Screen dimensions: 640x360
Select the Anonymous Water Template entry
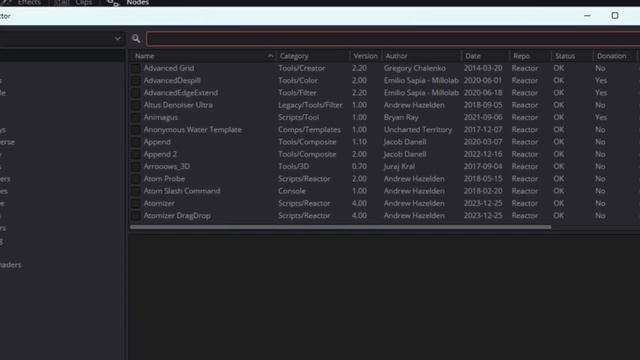coord(193,130)
